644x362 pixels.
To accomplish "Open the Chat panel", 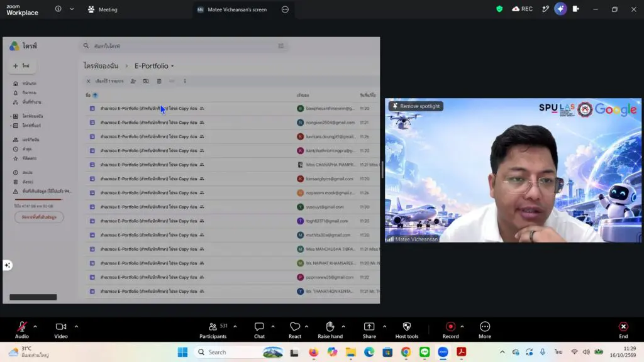I will (x=259, y=330).
